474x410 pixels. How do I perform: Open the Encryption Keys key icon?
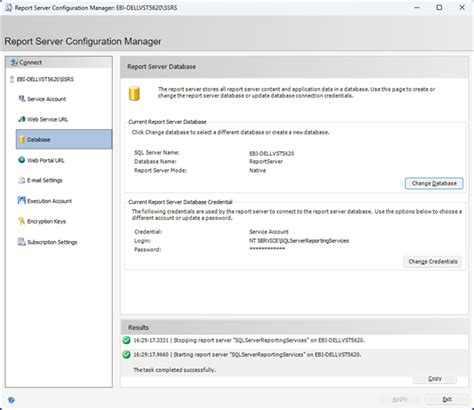pos(22,221)
